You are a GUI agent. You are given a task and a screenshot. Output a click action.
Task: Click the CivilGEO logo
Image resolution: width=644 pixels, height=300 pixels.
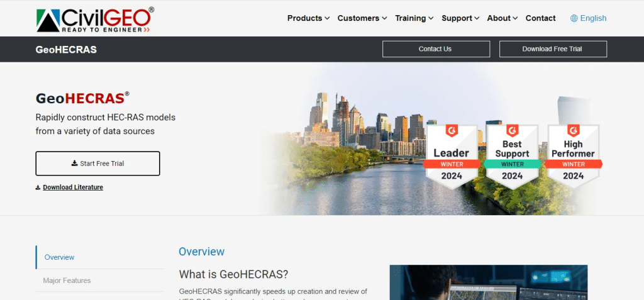click(95, 19)
